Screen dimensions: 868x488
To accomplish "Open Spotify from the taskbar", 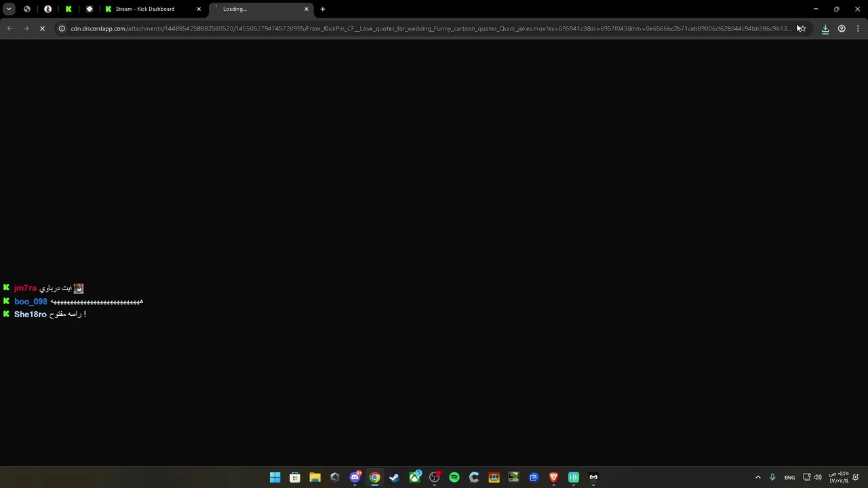I will click(454, 477).
